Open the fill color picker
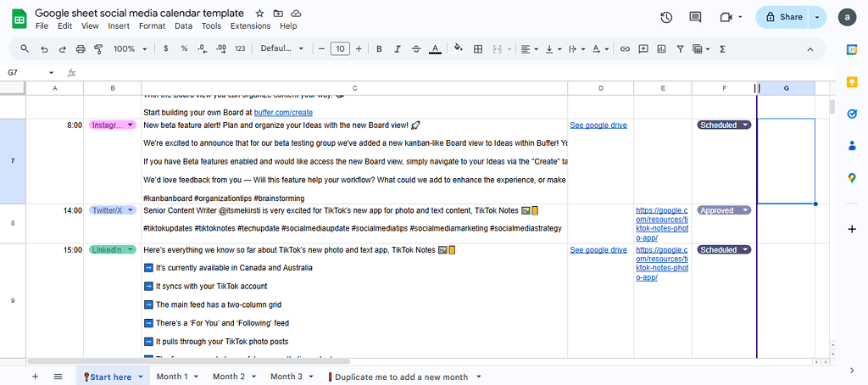The image size is (868, 385). pyautogui.click(x=458, y=49)
